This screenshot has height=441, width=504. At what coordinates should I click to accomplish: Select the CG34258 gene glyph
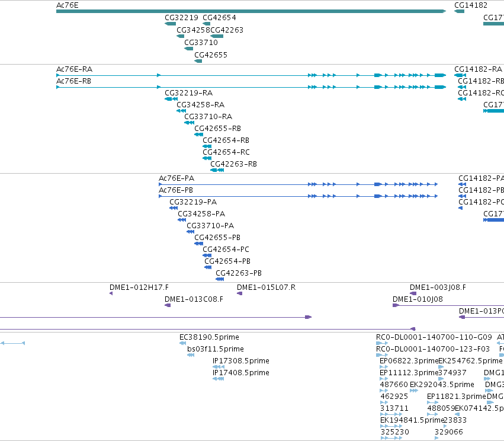click(x=180, y=36)
